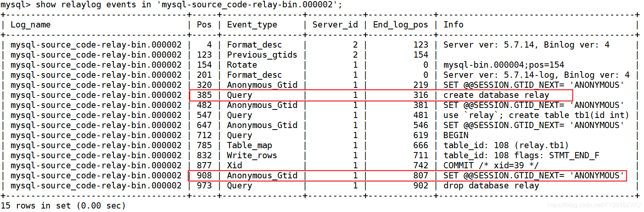644x212 pixels.
Task: Click Log_name cell in the Pos 4 row
Action: [x=96, y=45]
